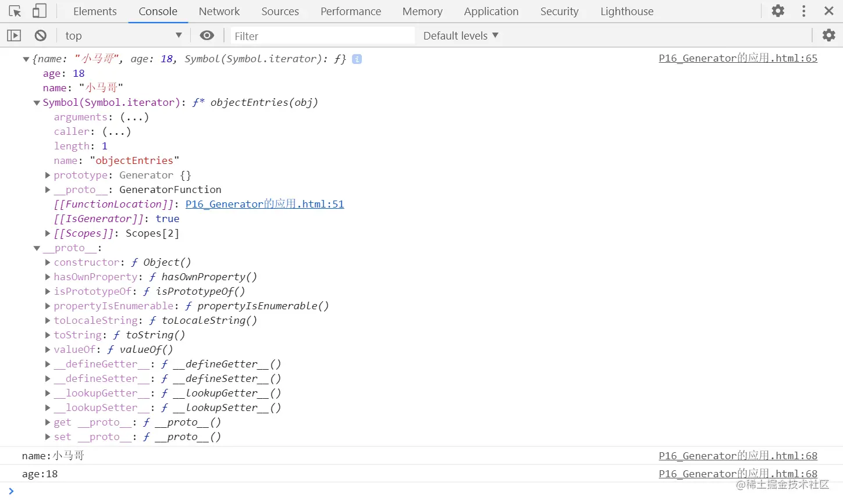Open the three-dot customize DevTools menu

tap(804, 11)
